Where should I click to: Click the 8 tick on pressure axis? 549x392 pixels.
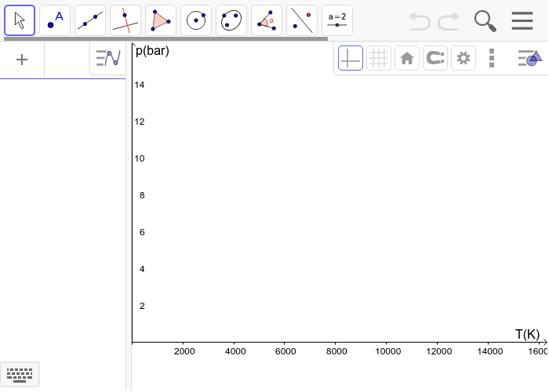coord(142,195)
